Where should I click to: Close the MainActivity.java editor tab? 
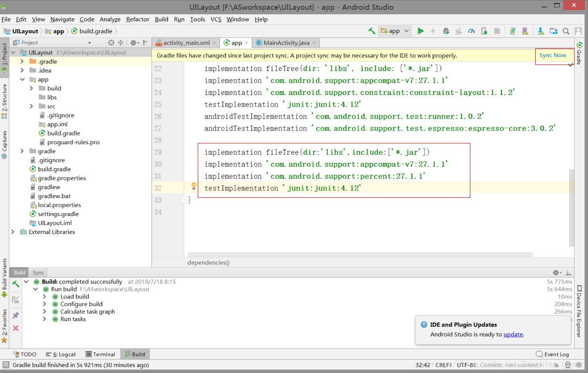coord(314,43)
